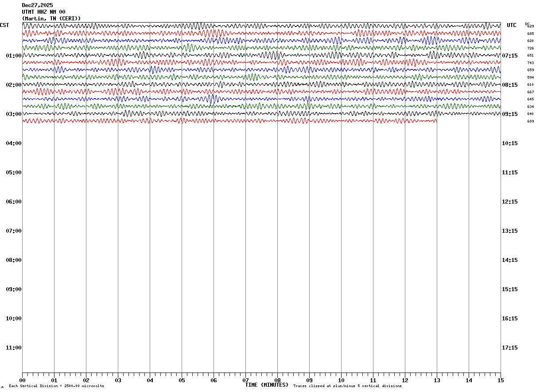
Task: Click the '10:15' UTC time label
Action: coord(510,143)
